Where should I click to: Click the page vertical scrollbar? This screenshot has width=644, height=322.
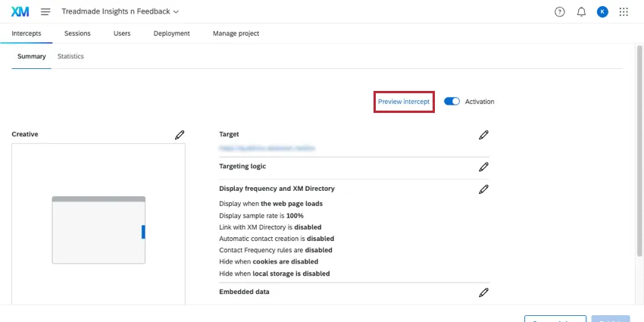639,152
